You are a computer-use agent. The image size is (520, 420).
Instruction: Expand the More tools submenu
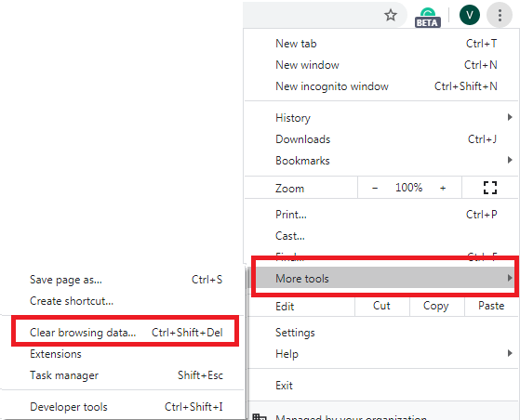pyautogui.click(x=384, y=278)
